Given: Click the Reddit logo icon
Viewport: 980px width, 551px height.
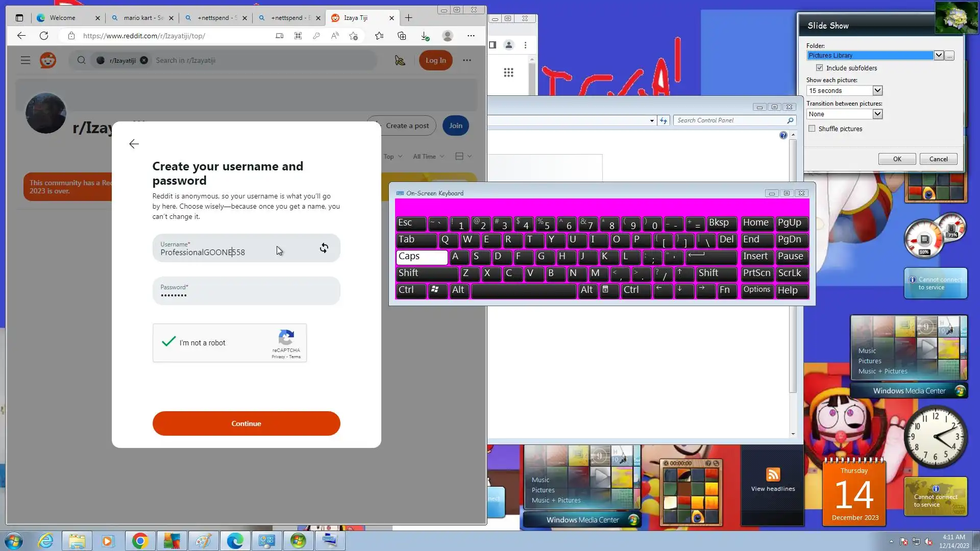Looking at the screenshot, I should (x=48, y=60).
